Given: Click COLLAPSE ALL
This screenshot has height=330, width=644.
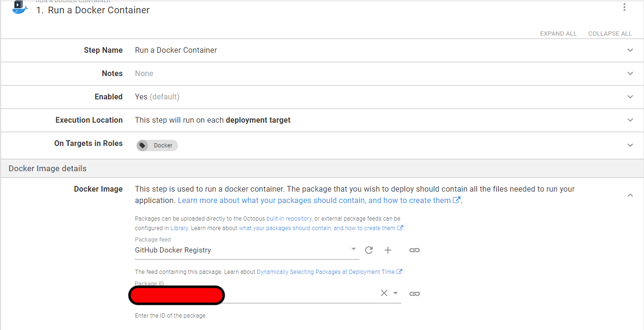Looking at the screenshot, I should coord(610,33).
